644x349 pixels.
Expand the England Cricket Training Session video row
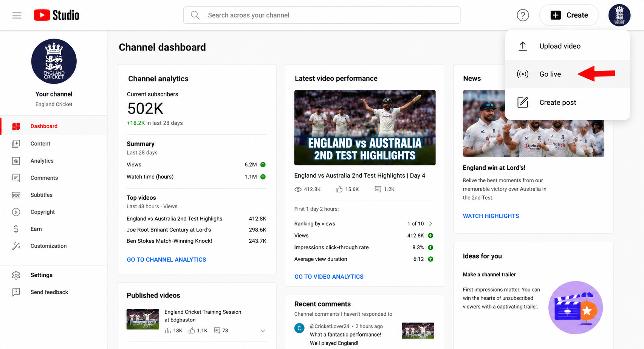click(263, 330)
